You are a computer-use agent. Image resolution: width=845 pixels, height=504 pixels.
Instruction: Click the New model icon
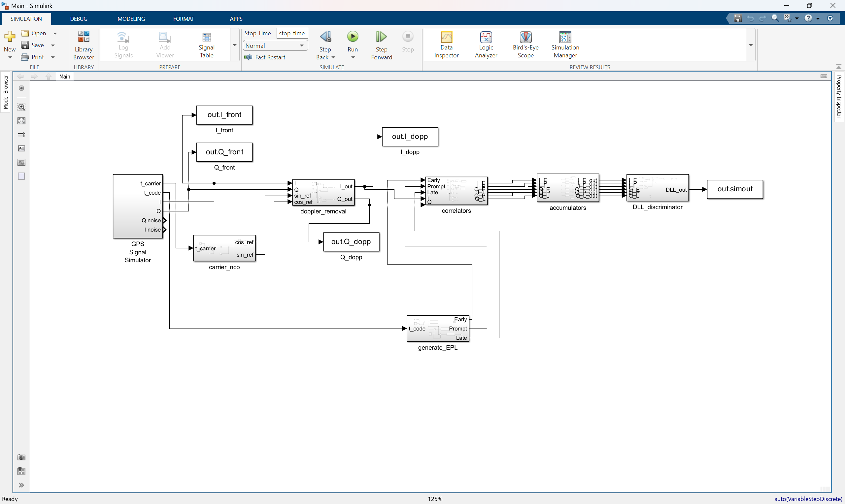10,37
